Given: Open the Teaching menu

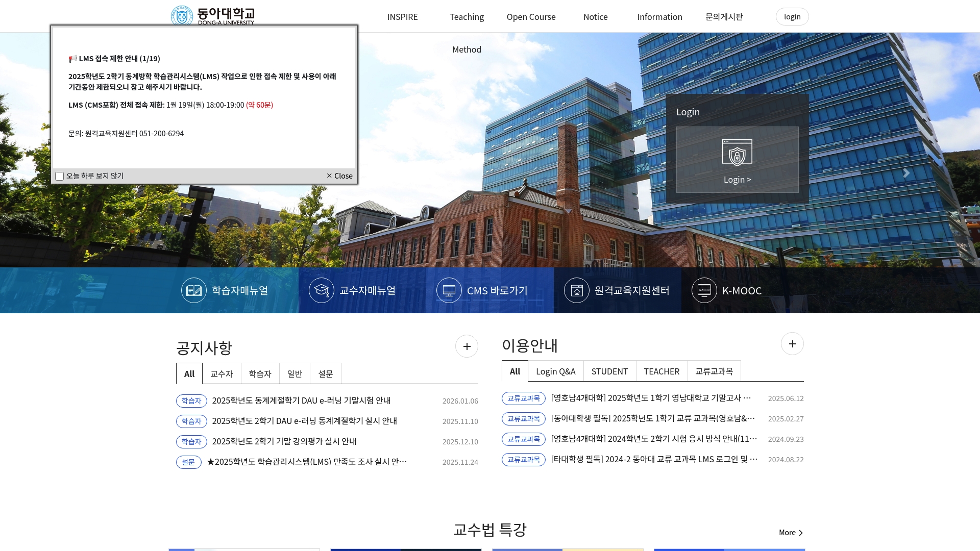Looking at the screenshot, I should point(466,16).
